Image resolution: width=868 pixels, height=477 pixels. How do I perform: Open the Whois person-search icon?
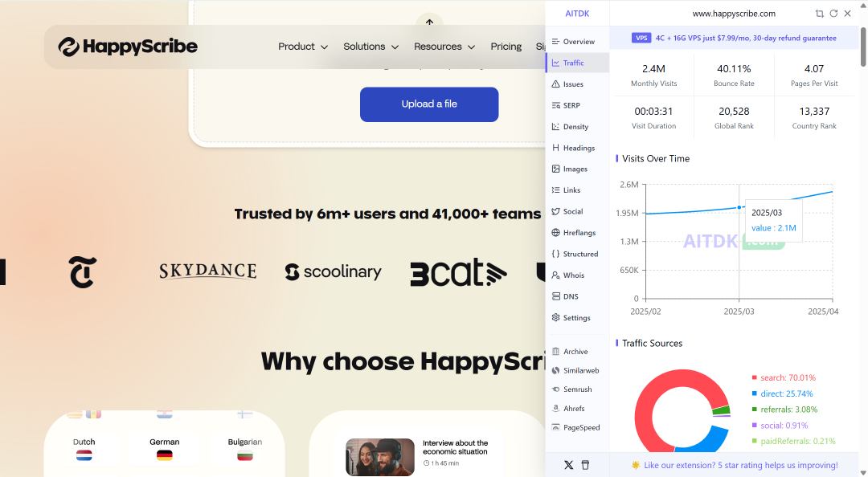556,275
